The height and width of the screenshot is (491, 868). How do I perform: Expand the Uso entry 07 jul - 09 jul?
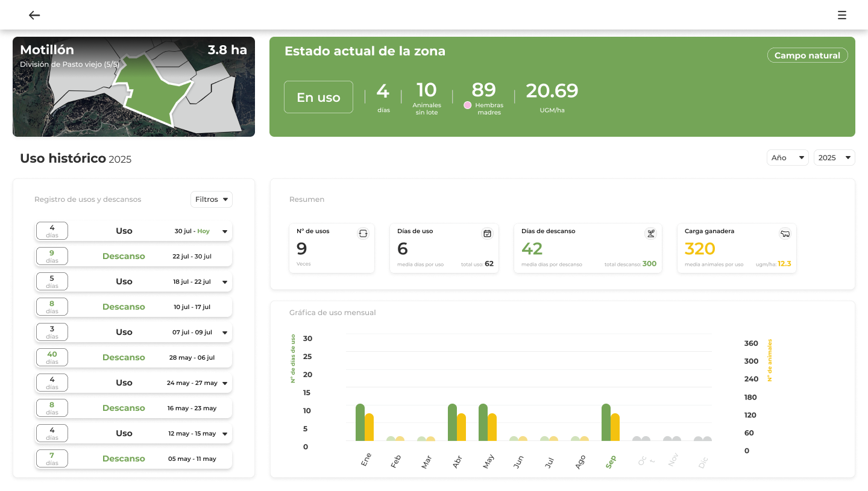[225, 333]
